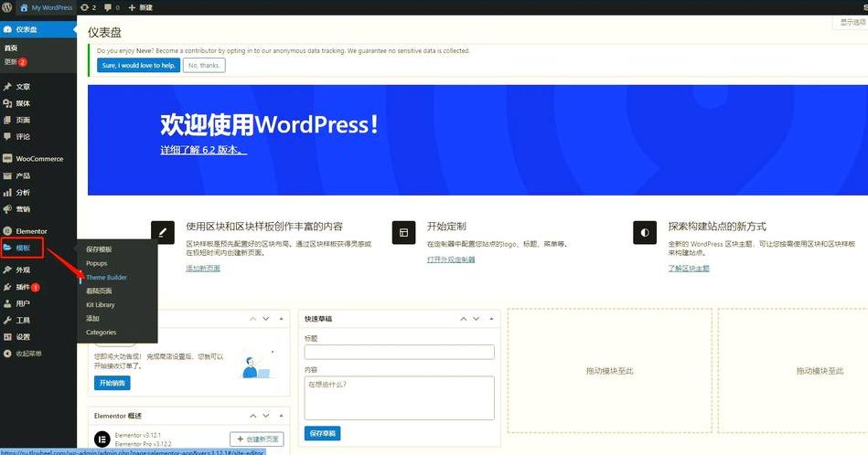Click Sure, I would love to help
This screenshot has height=455, width=868.
click(x=138, y=65)
